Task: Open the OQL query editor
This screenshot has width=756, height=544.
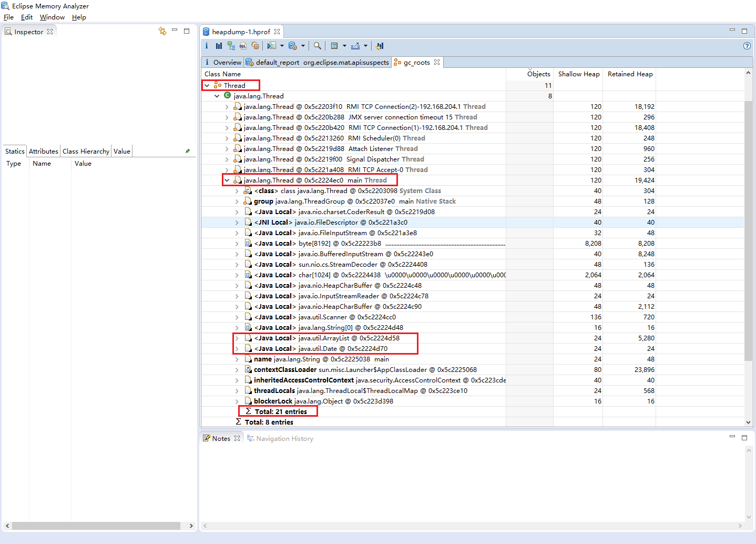Action: pyautogui.click(x=243, y=46)
